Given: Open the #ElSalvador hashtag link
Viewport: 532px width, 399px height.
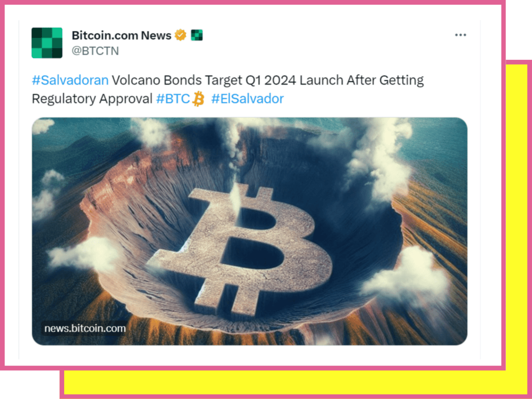Looking at the screenshot, I should [247, 99].
